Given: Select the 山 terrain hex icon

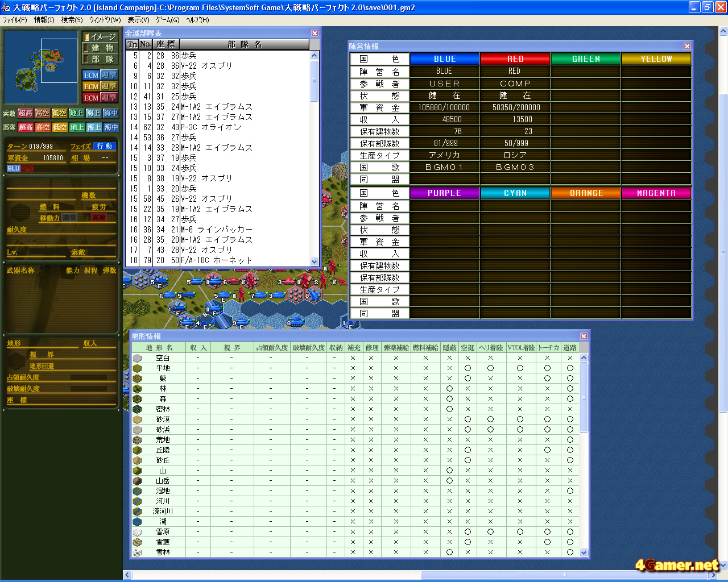Looking at the screenshot, I should click(137, 471).
